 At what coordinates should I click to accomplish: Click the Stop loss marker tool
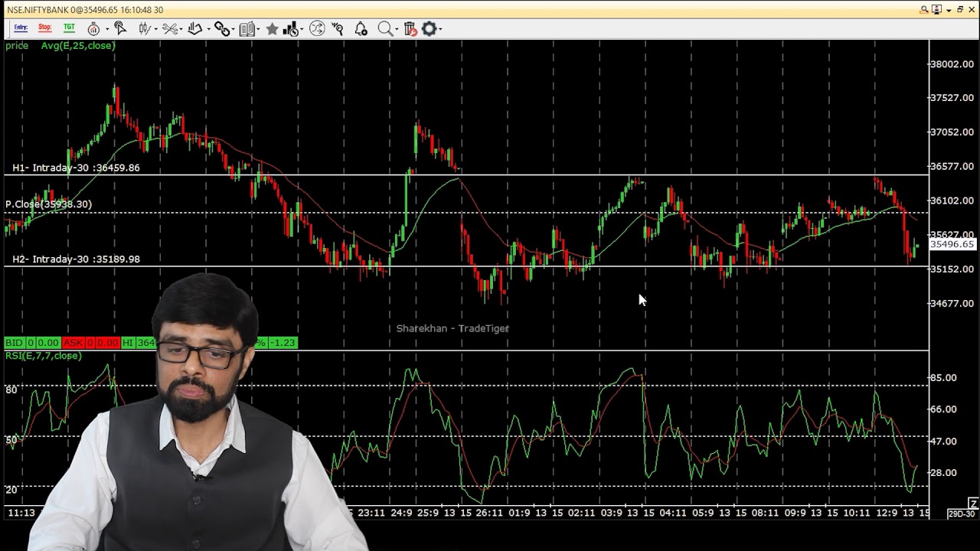click(45, 28)
